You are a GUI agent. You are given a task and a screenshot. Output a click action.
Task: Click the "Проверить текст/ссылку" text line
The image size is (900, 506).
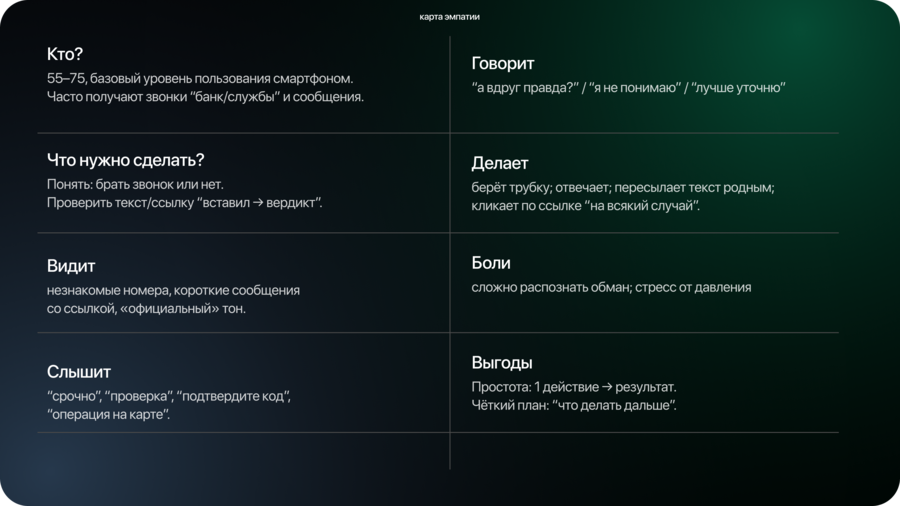(x=190, y=203)
